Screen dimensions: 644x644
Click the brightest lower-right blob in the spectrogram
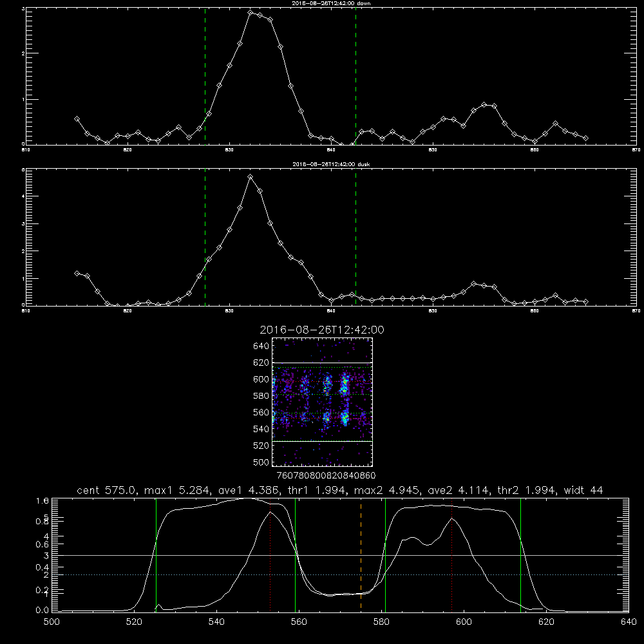(345, 418)
